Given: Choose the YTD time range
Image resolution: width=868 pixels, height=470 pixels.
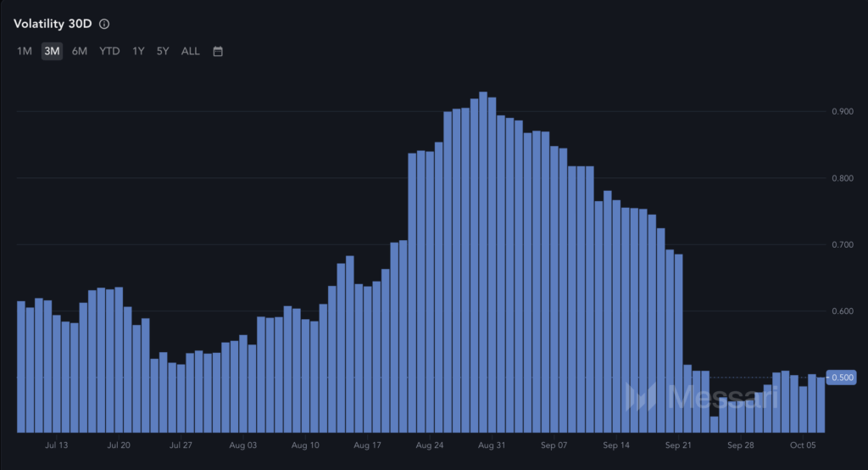Looking at the screenshot, I should [109, 51].
